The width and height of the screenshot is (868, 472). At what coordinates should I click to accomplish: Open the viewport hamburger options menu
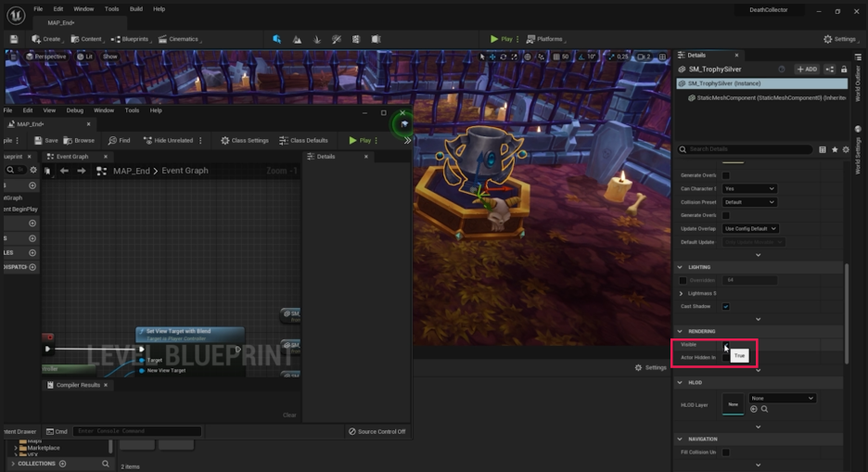pos(13,57)
